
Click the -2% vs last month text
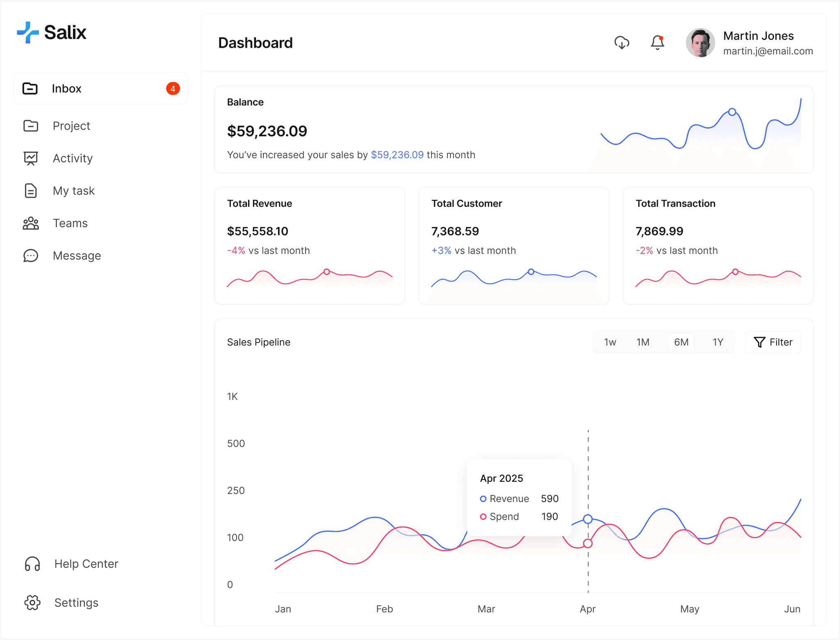click(676, 250)
